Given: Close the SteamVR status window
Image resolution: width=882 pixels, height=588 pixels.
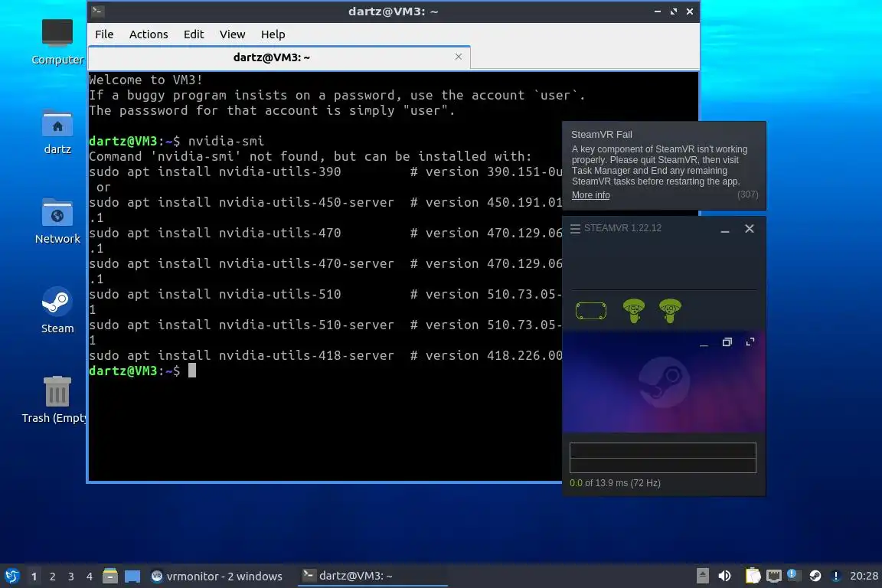Looking at the screenshot, I should pyautogui.click(x=750, y=228).
